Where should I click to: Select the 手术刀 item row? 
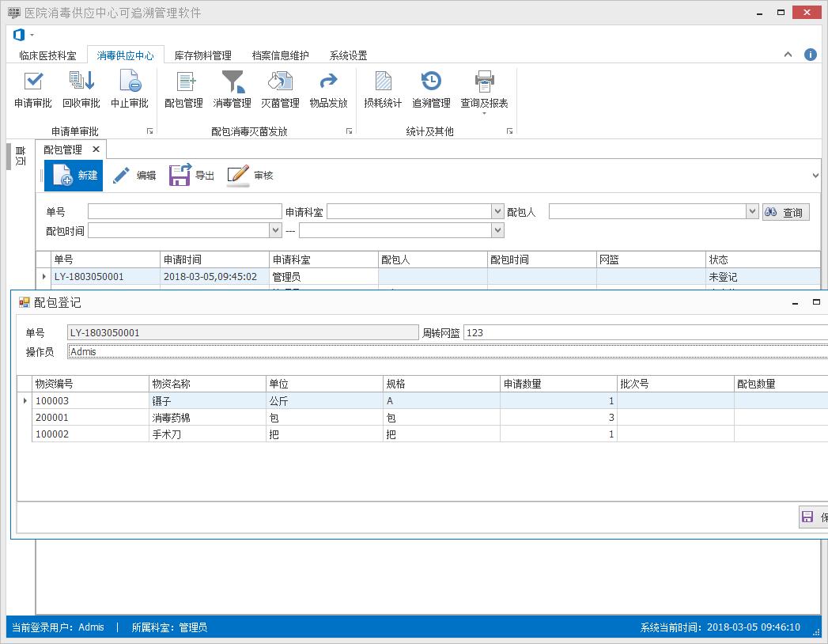point(422,434)
